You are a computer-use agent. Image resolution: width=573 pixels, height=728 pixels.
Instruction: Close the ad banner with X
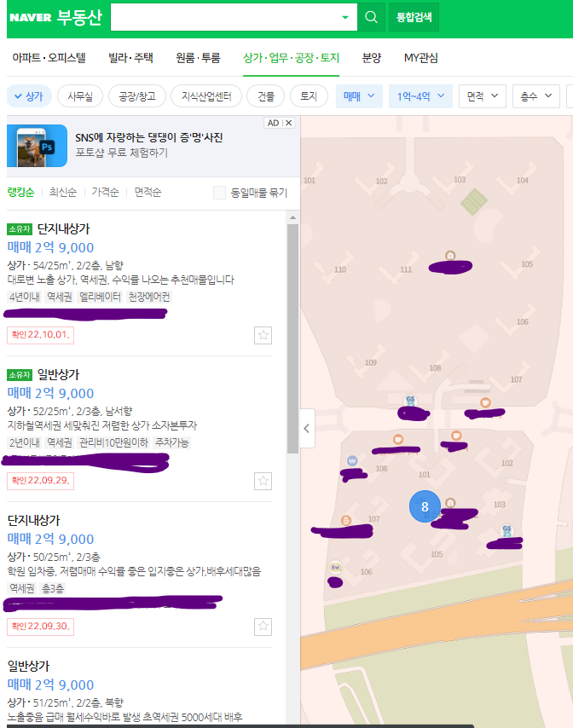[289, 123]
